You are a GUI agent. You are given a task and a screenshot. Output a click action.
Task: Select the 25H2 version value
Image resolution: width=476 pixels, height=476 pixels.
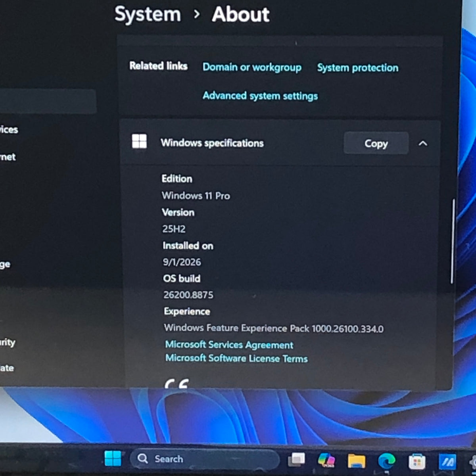click(174, 229)
